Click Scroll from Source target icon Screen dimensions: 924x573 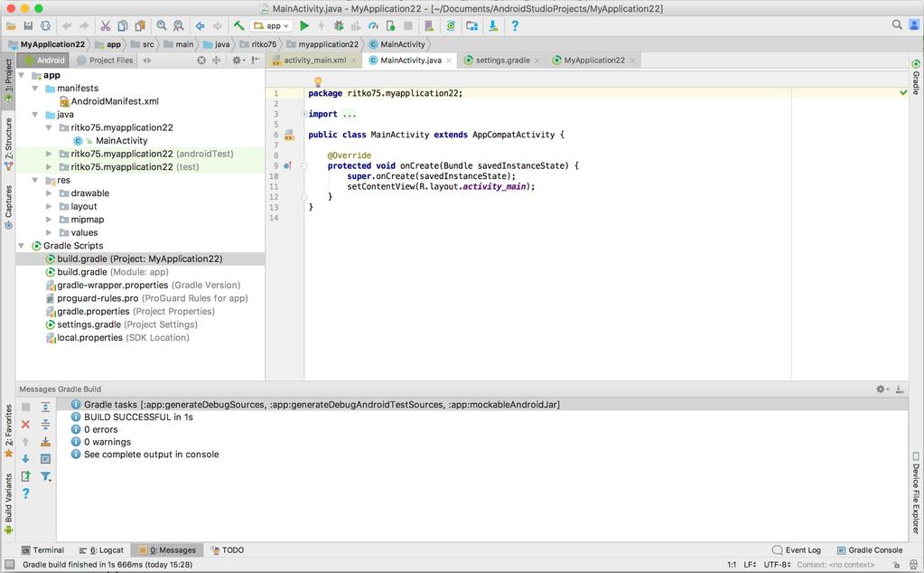coord(201,61)
